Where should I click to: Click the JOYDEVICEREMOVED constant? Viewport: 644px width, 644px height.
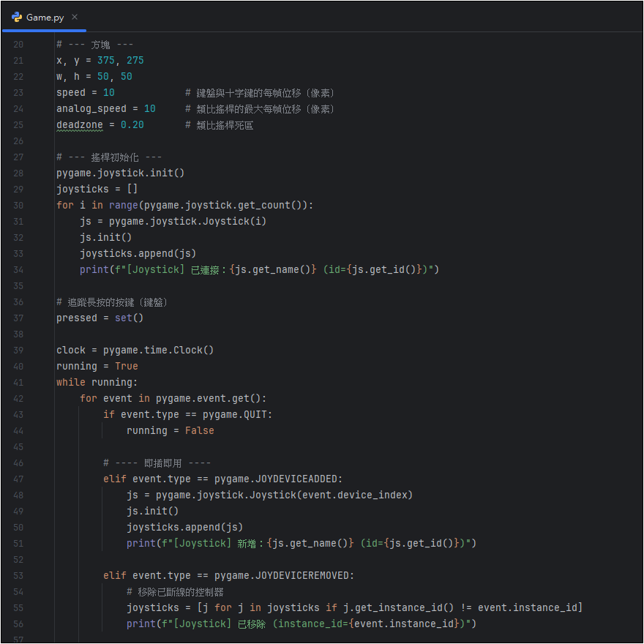coord(303,575)
